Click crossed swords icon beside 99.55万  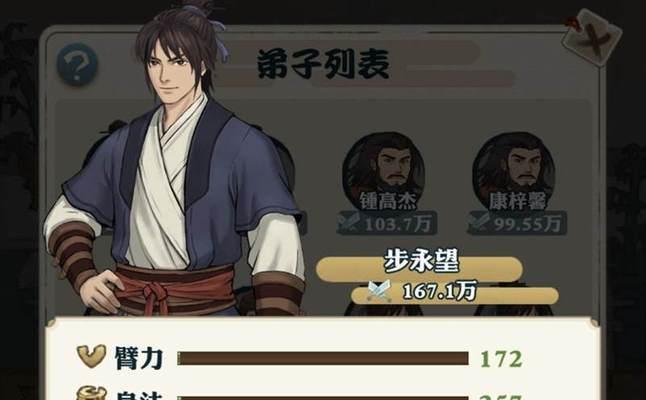(478, 223)
